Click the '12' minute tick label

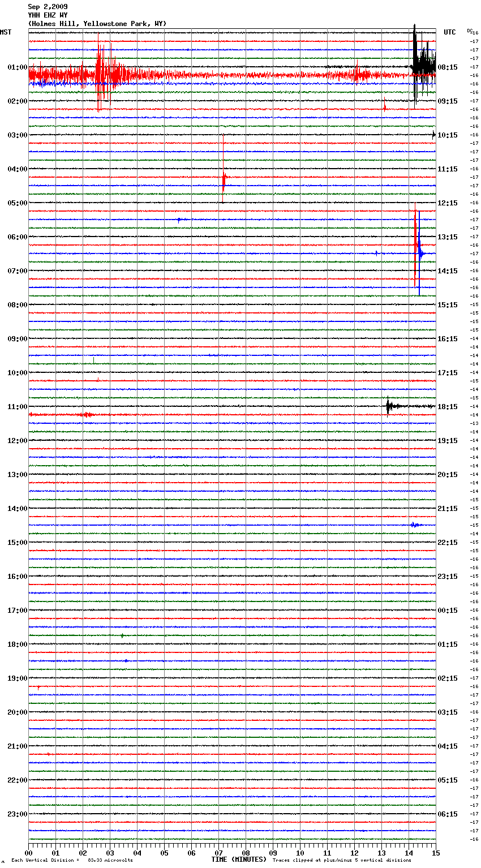click(x=355, y=853)
